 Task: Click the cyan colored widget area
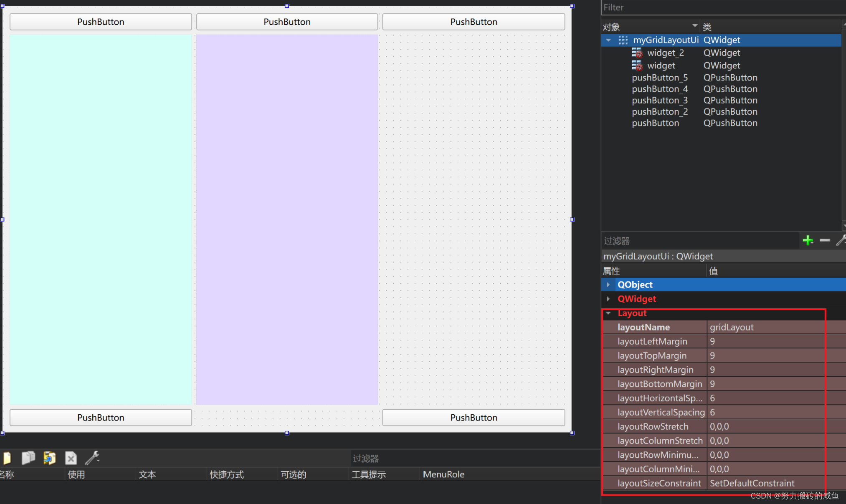101,219
